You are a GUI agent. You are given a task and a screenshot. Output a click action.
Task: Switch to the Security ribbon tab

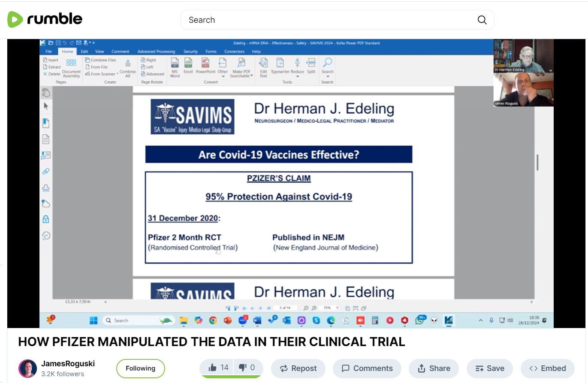190,52
